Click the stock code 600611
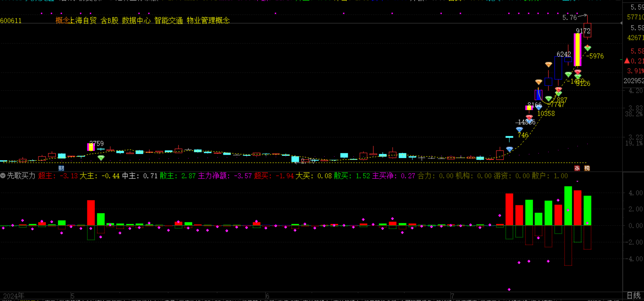 tap(11, 21)
